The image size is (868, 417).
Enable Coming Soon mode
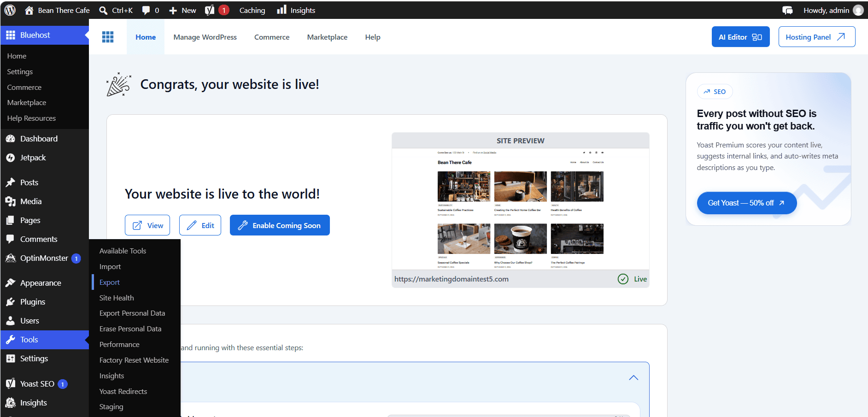280,225
